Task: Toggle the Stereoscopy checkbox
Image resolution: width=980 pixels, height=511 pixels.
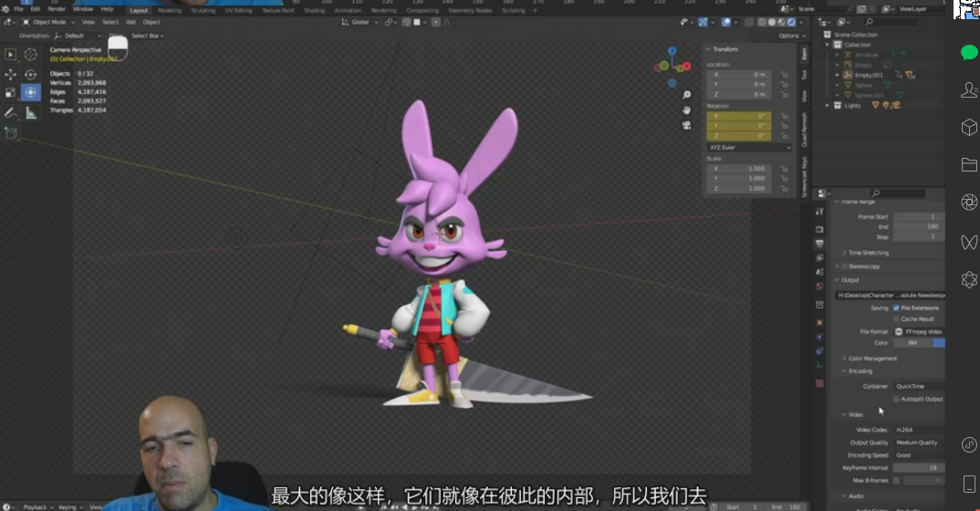Action: point(844,266)
